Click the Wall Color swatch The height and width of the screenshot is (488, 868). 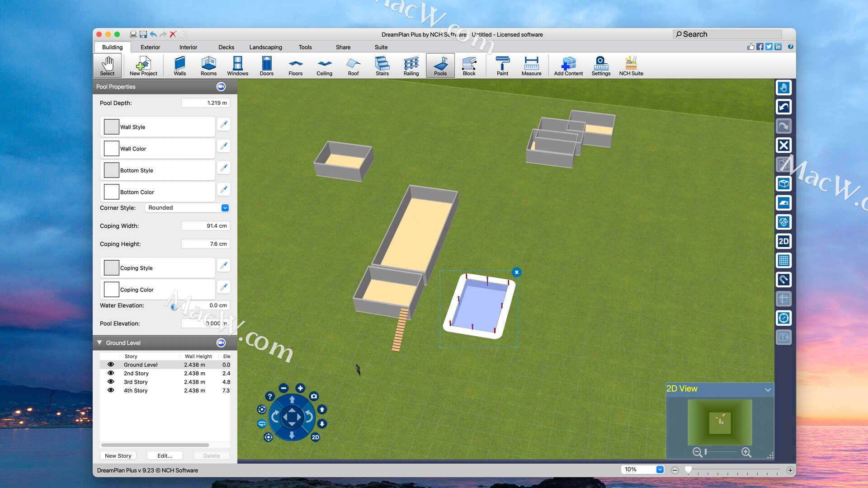[x=111, y=149]
